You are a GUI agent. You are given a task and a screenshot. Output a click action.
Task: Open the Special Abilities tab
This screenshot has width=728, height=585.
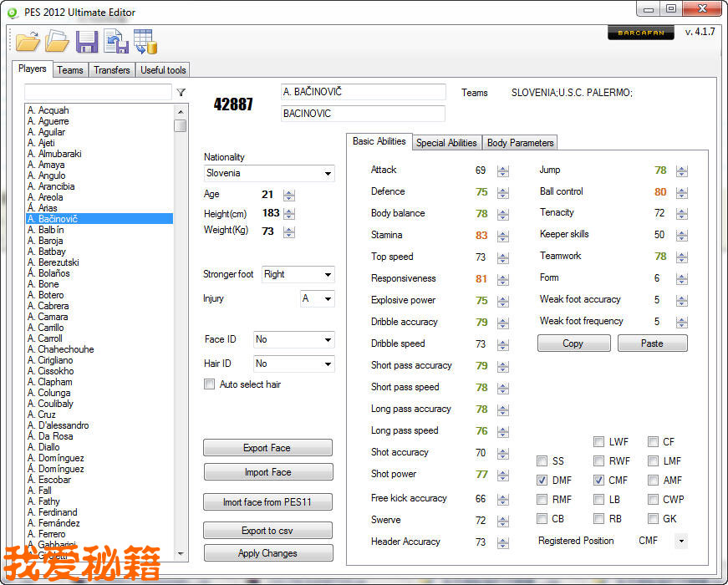click(446, 143)
